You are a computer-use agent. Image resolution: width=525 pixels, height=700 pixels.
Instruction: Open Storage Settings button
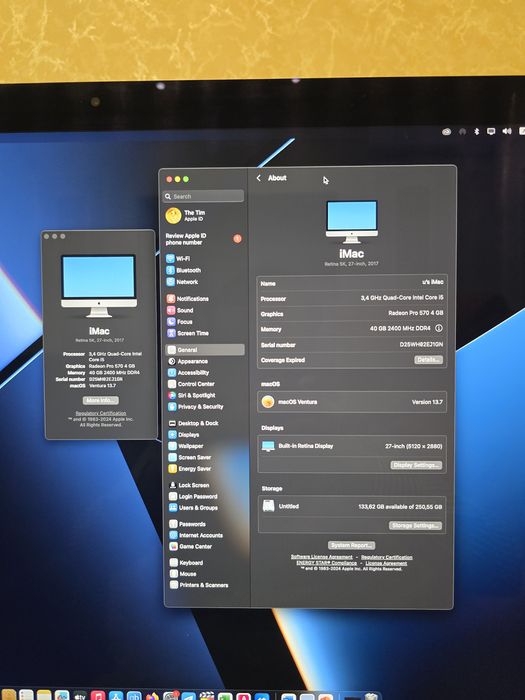tap(416, 525)
